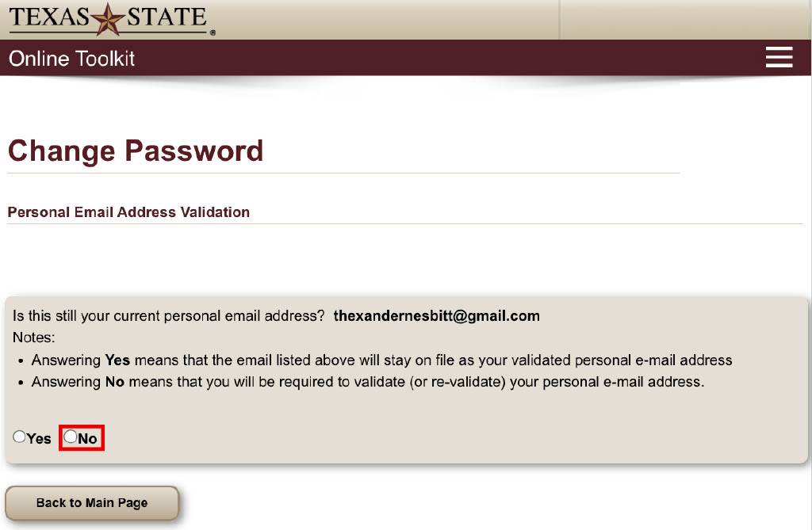Click the current personal email question text
The image size is (812, 530).
coord(168,316)
